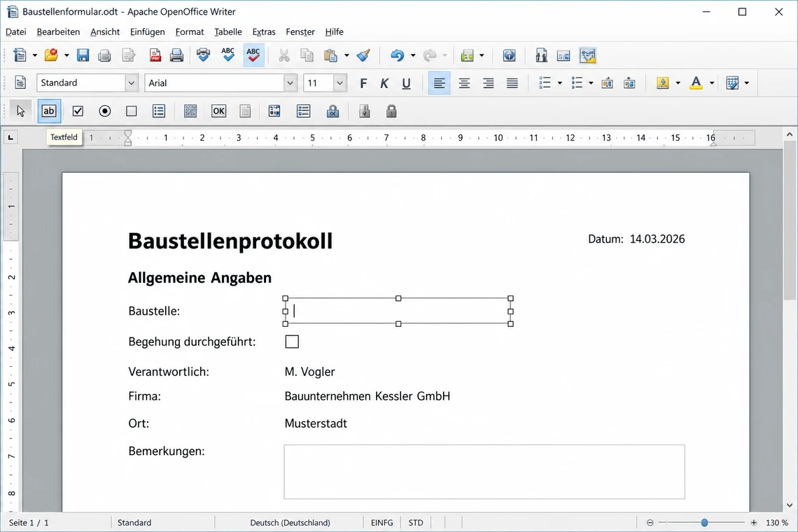The height and width of the screenshot is (532, 798).
Task: Select the Format Paintbrush tool
Action: click(x=363, y=55)
